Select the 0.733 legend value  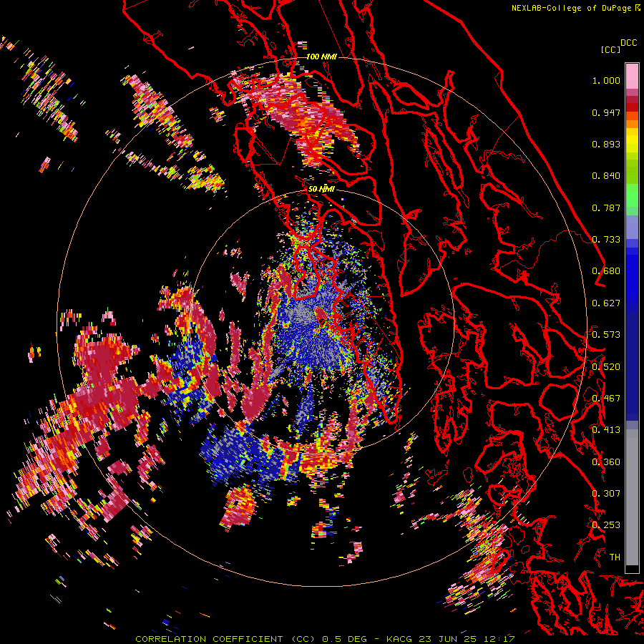[x=606, y=240]
